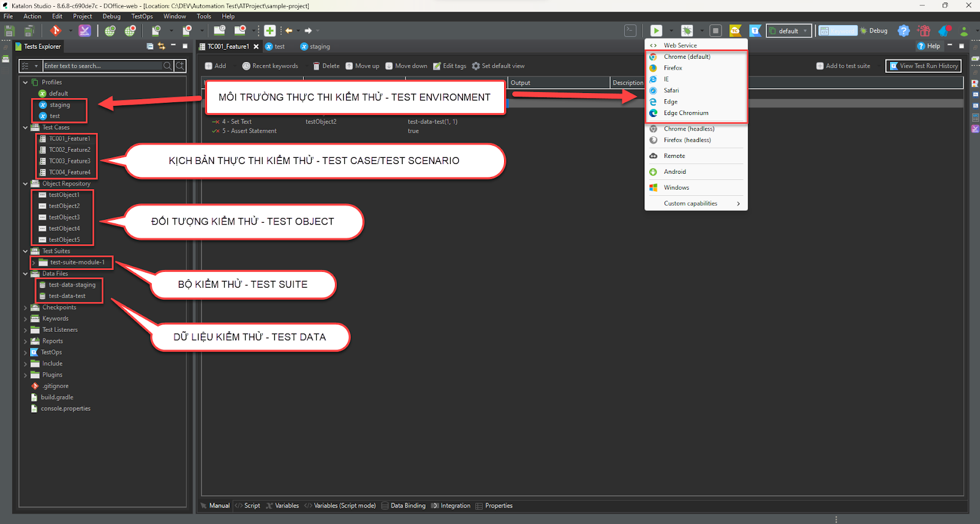The image size is (980, 524).
Task: Open the Debug button dropdown arrow
Action: [701, 31]
